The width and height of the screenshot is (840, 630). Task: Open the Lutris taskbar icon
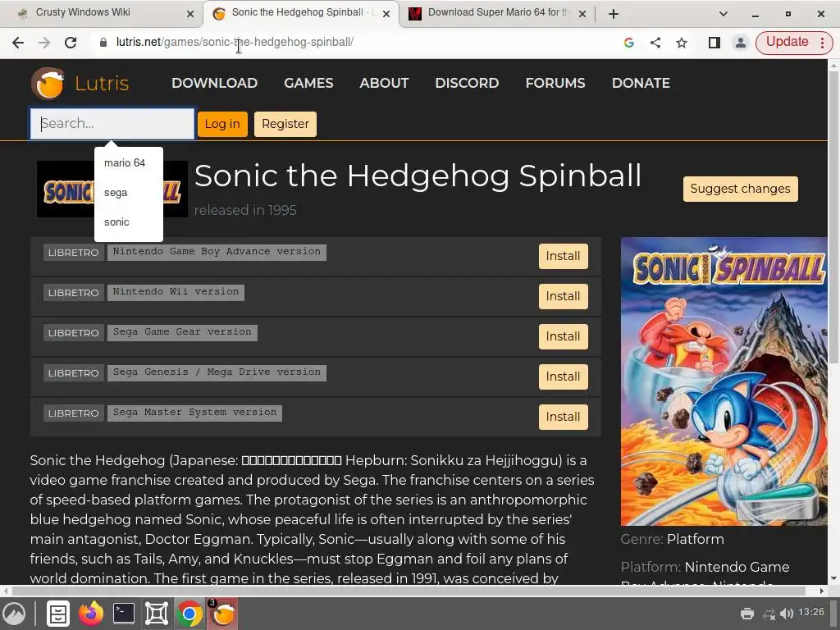tap(222, 614)
